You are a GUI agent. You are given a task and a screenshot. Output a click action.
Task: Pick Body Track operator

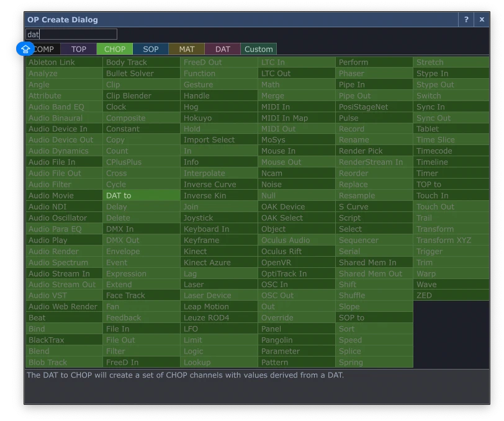coord(142,62)
